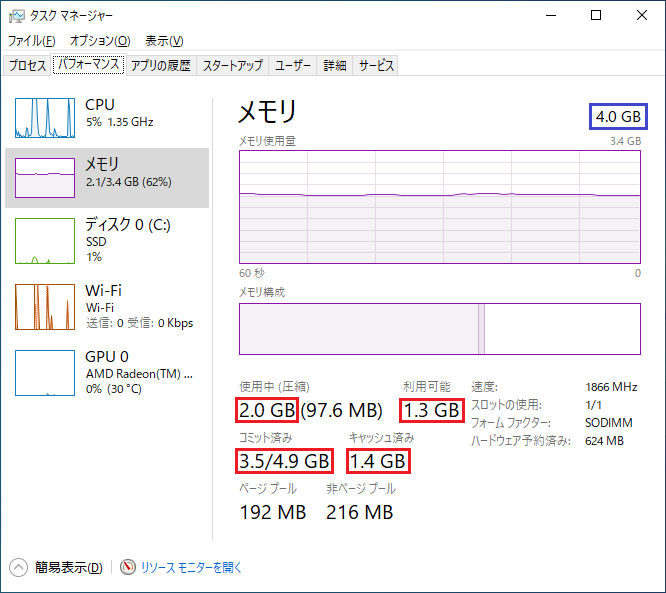Open the 表示(V) menu
Image resolution: width=666 pixels, height=593 pixels.
point(164,41)
